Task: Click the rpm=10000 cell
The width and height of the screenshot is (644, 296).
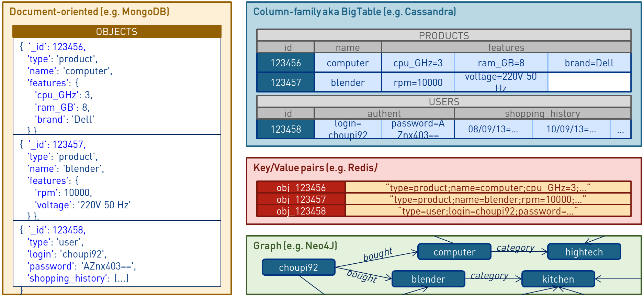Action: click(418, 83)
